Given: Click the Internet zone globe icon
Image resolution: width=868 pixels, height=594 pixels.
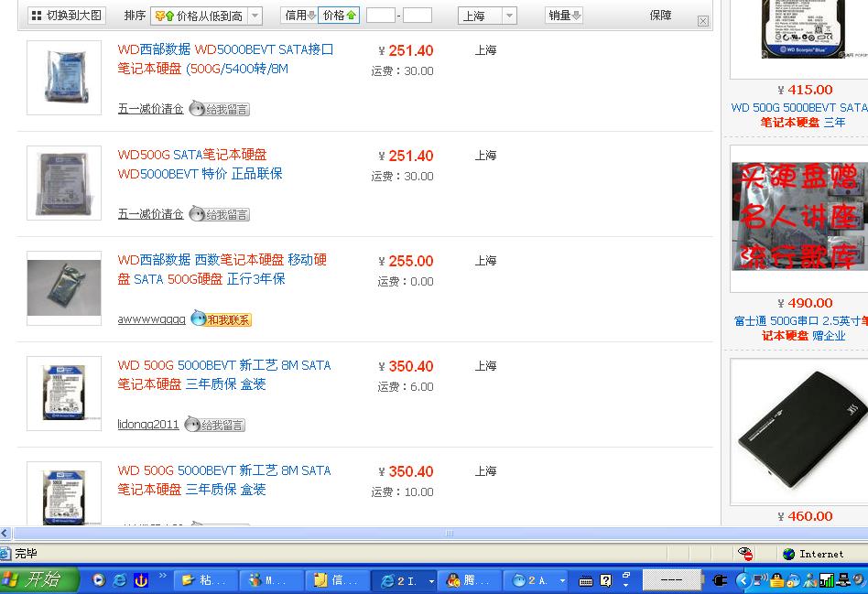Looking at the screenshot, I should click(789, 554).
